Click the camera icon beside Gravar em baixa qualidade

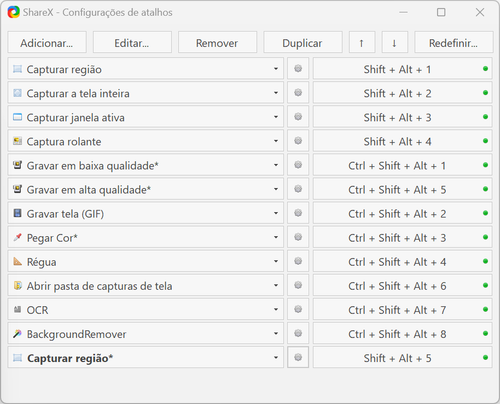(17, 165)
